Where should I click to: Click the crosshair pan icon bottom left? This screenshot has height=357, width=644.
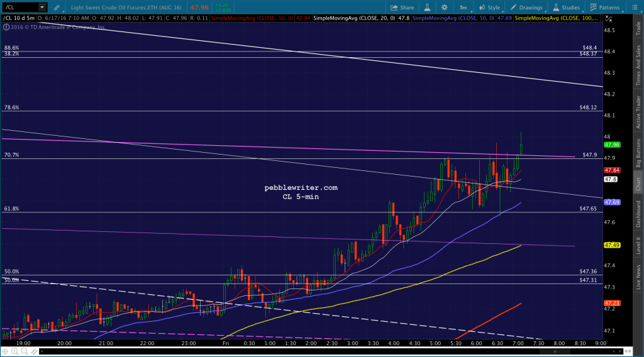click(x=5, y=351)
